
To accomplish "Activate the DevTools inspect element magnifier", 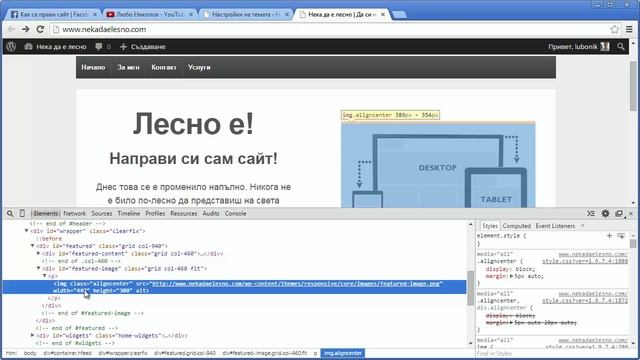I will [x=10, y=213].
